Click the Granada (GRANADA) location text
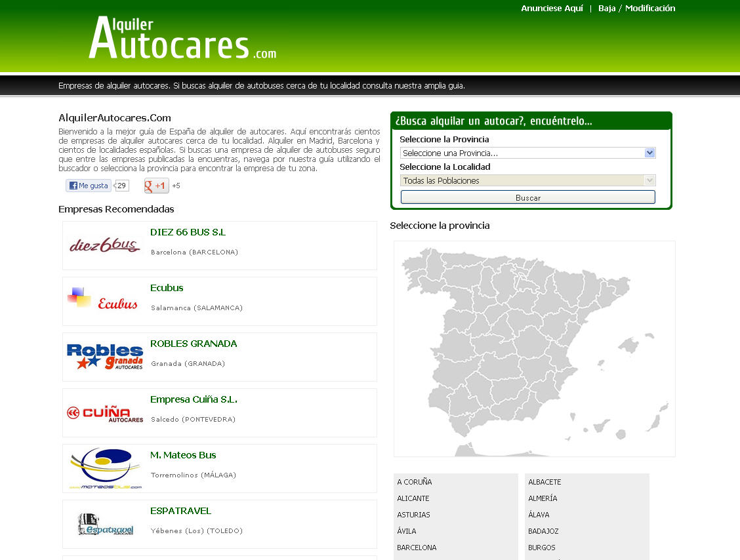 click(188, 363)
